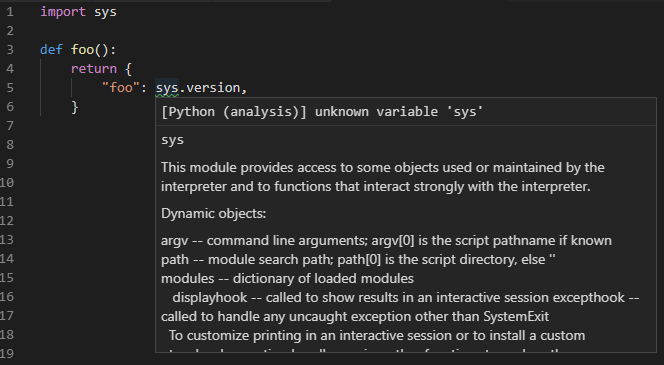Screen dimensions: 664x365
Task: Click the 'sys' heading in hover tooltip
Action: [x=172, y=140]
